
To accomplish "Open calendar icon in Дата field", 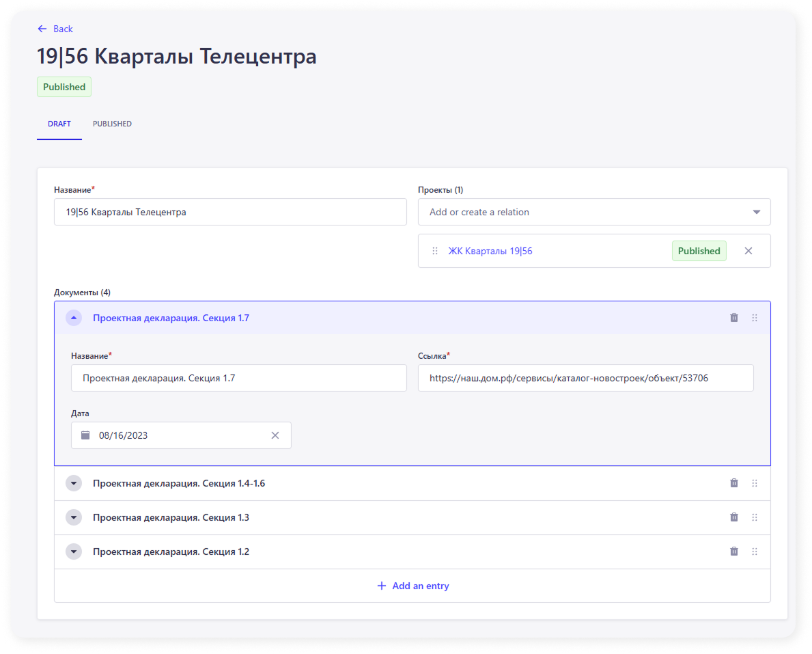I will click(x=85, y=435).
